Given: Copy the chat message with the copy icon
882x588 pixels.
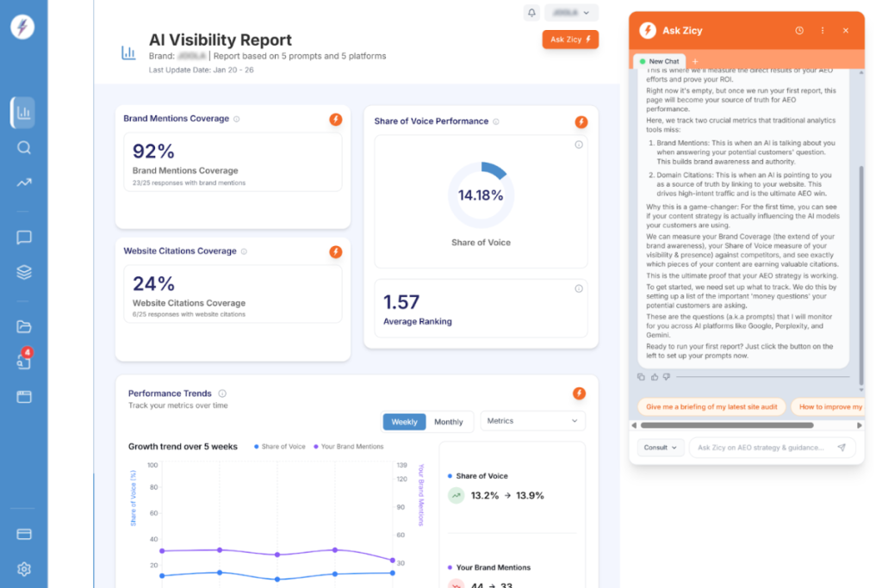Looking at the screenshot, I should [x=641, y=377].
